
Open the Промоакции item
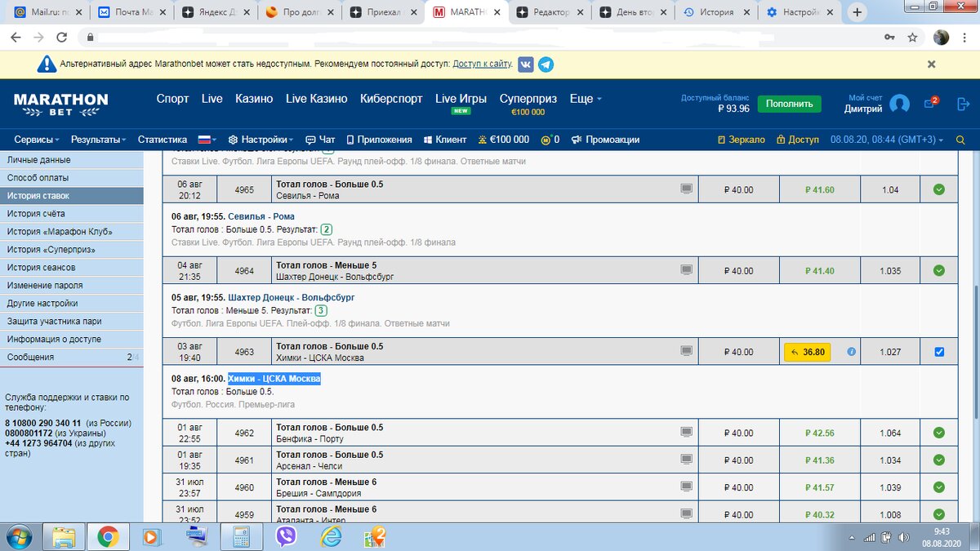[x=605, y=140]
